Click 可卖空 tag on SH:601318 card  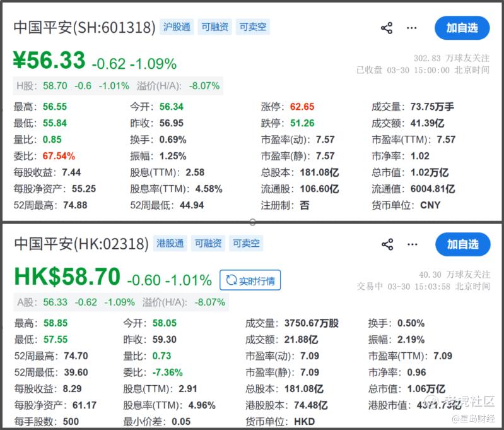click(x=253, y=27)
